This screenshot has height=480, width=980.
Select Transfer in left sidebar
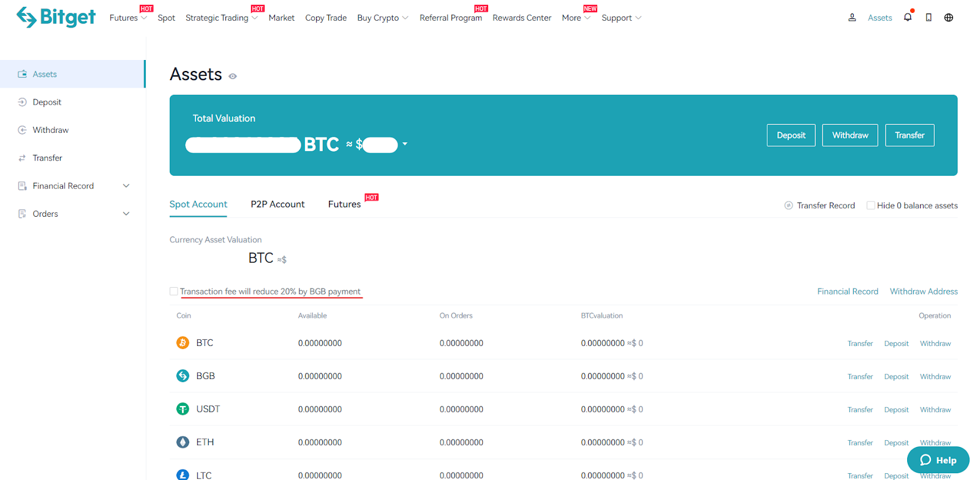48,158
